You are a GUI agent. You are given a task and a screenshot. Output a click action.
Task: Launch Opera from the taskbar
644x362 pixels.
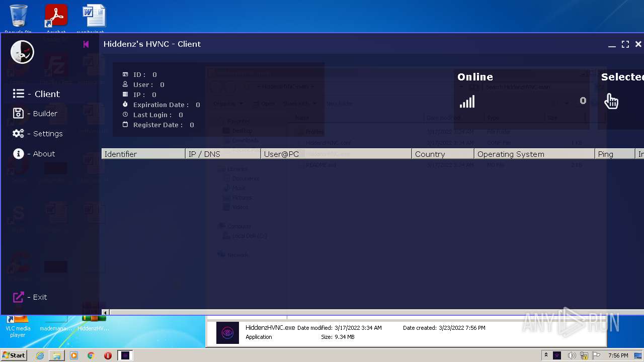(108, 355)
